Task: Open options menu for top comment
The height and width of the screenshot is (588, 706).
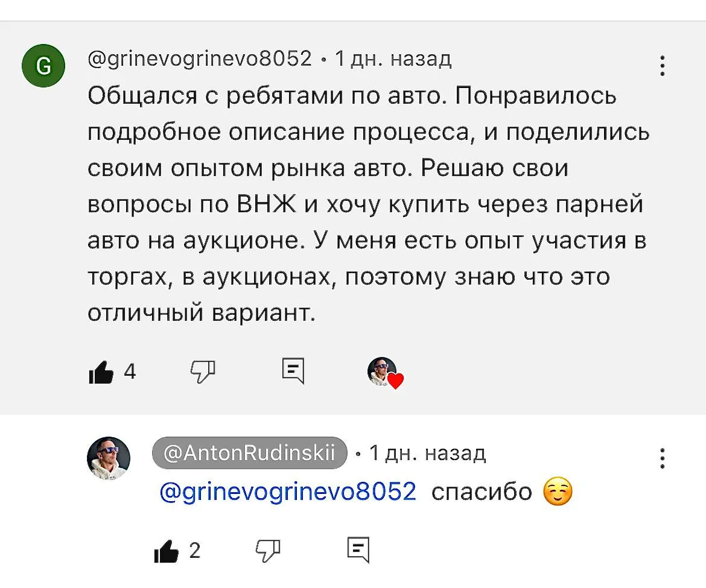Action: pyautogui.click(x=663, y=65)
